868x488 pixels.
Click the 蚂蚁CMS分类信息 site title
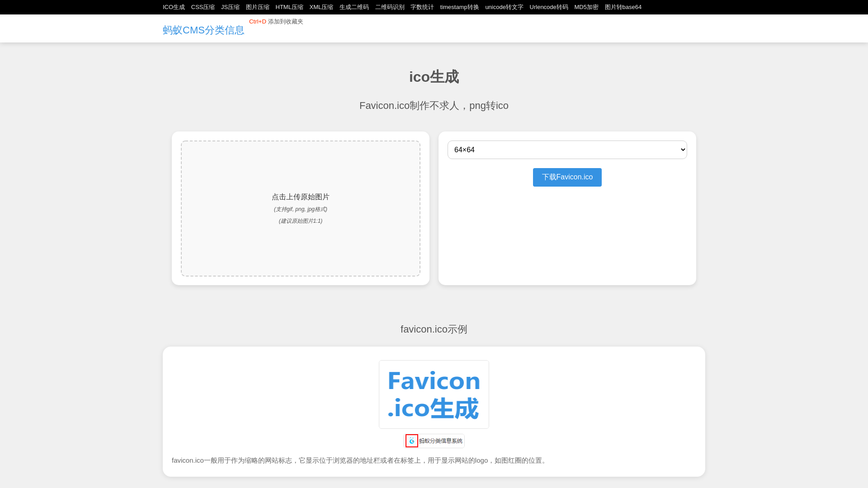pos(203,30)
